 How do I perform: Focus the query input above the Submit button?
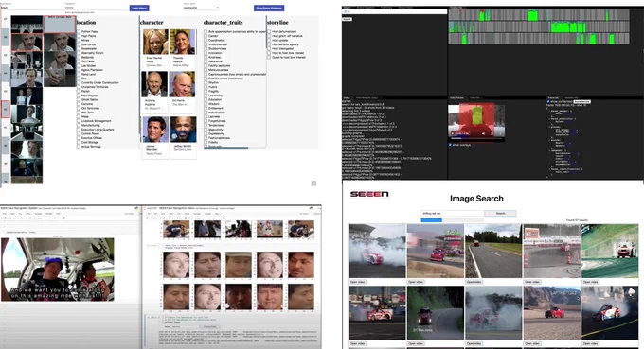[395, 12]
